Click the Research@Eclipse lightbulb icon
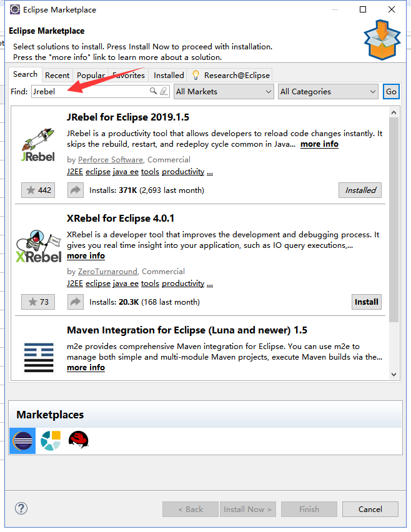The height and width of the screenshot is (532, 411). pyautogui.click(x=196, y=75)
